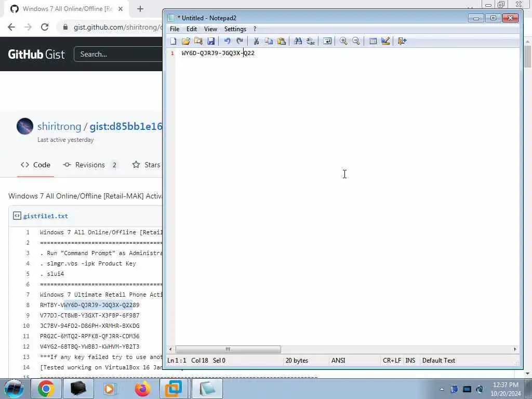
Task: Open the gistfile1.txt file link
Action: coord(46,216)
